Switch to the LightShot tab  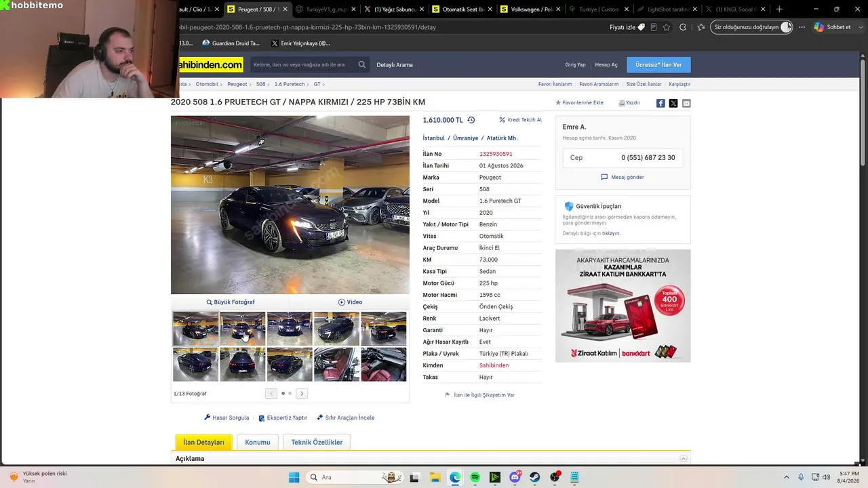[x=667, y=9]
